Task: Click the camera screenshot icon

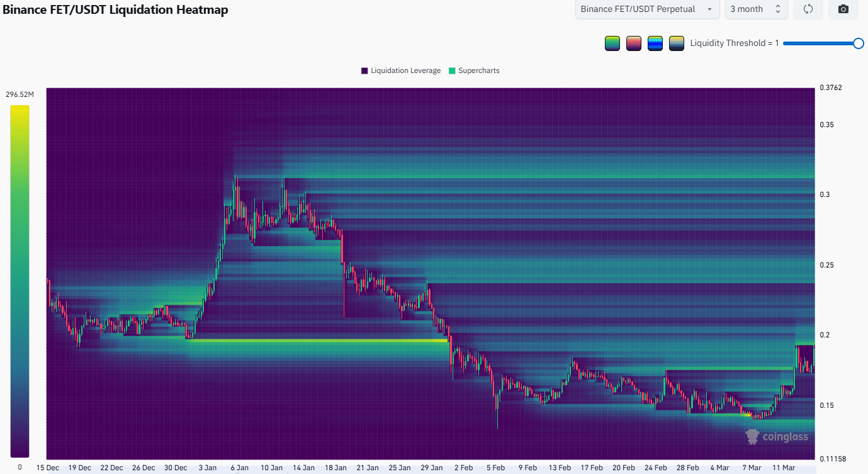Action: point(843,9)
